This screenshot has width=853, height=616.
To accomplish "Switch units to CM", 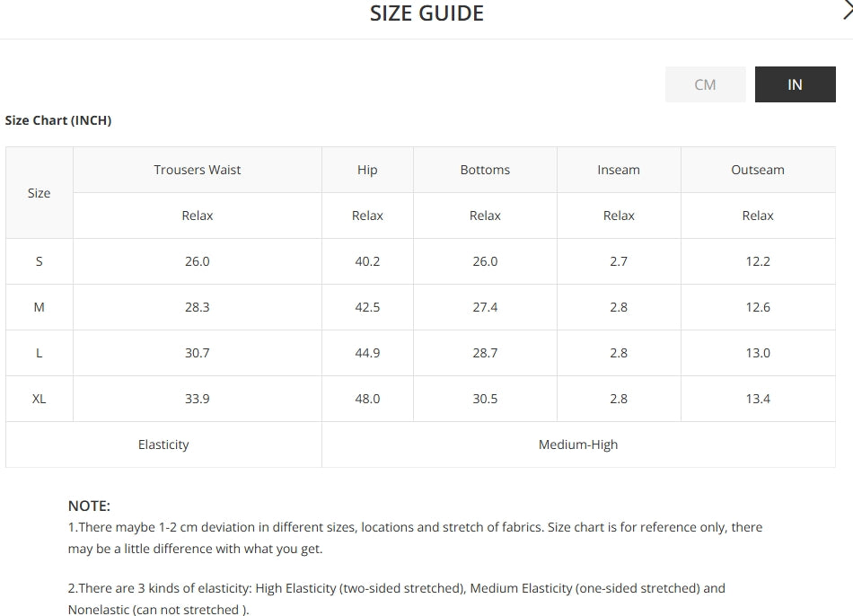I will point(705,84).
